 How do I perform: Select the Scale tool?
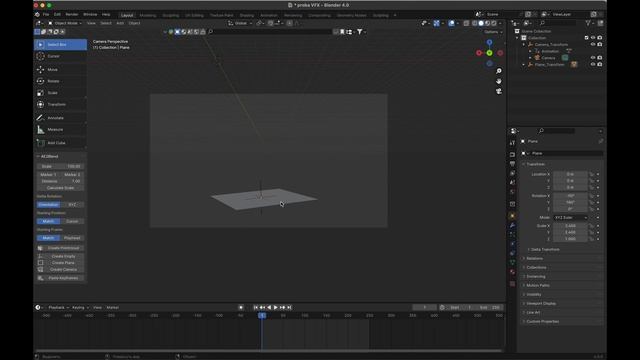tap(60, 93)
